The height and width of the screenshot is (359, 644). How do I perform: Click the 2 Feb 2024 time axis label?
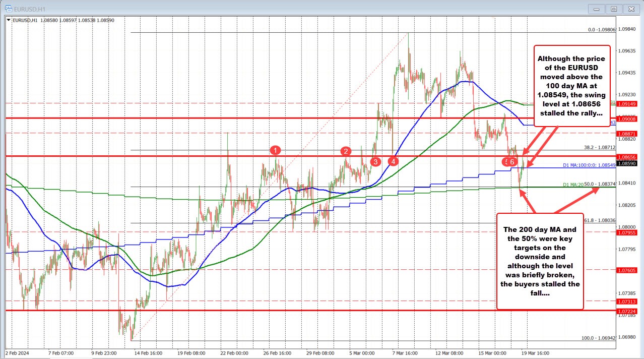tap(18, 353)
